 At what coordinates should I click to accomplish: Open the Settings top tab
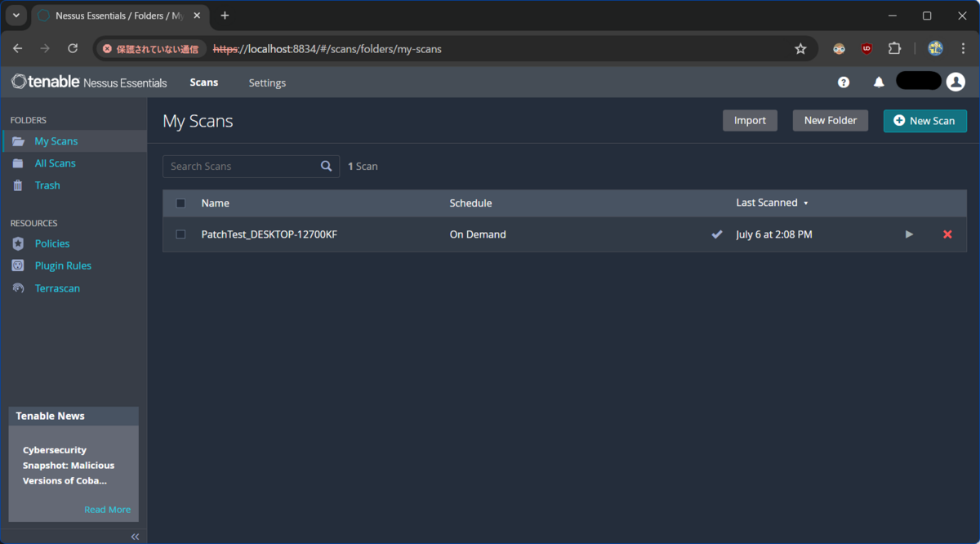tap(267, 83)
